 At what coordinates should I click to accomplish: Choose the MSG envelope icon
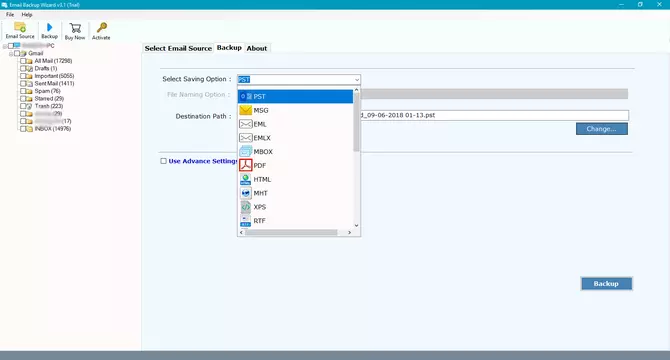tap(246, 110)
